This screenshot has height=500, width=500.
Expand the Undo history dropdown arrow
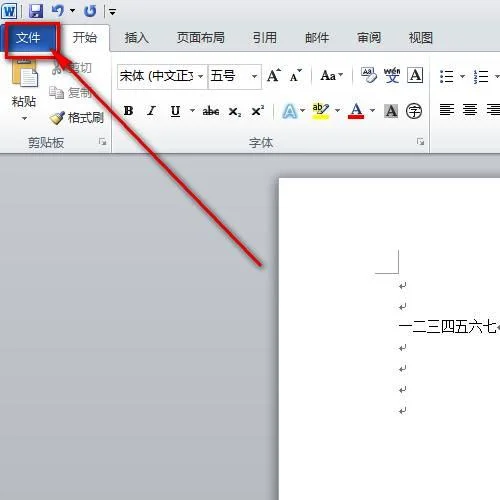[72, 11]
